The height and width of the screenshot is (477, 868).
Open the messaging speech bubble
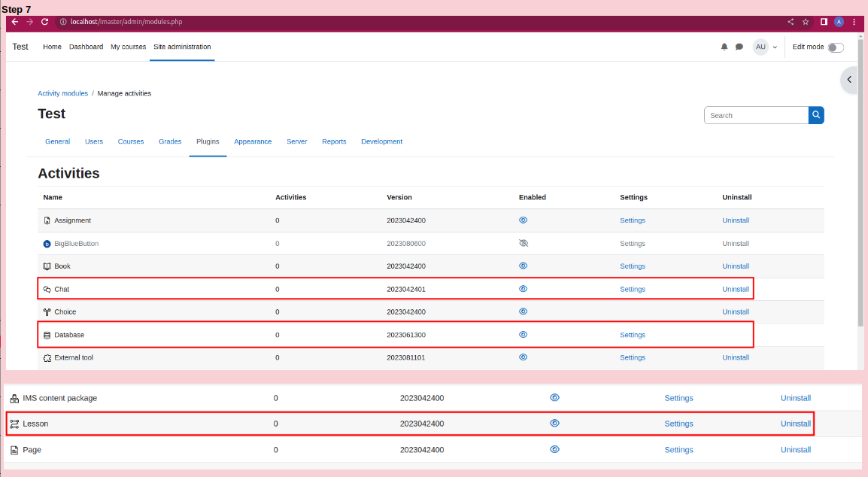[x=739, y=47]
